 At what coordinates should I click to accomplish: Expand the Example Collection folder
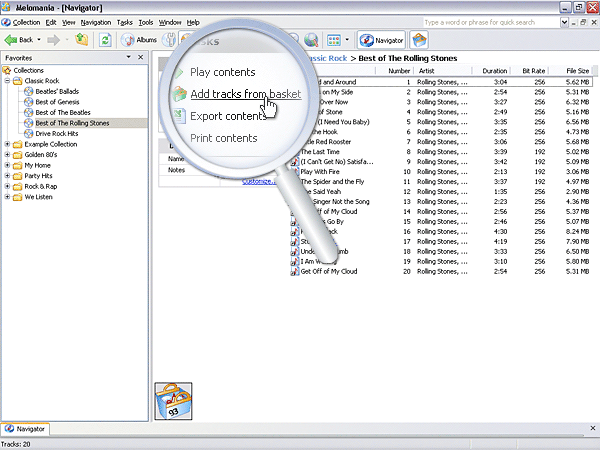pyautogui.click(x=7, y=144)
